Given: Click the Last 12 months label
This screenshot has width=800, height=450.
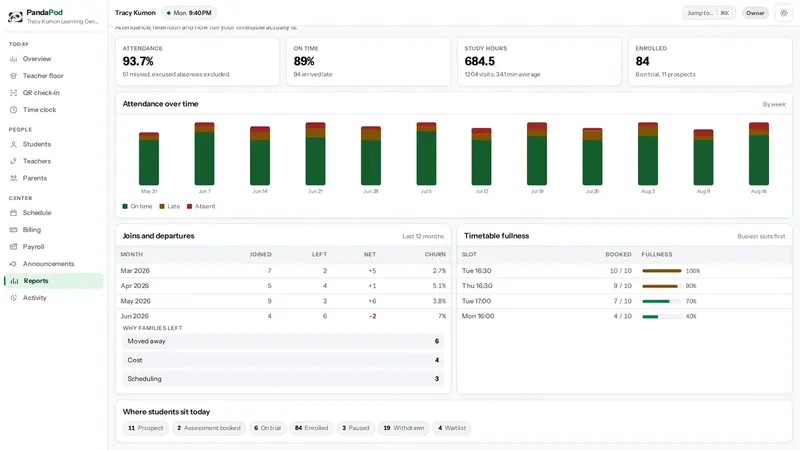Looking at the screenshot, I should 423,237.
